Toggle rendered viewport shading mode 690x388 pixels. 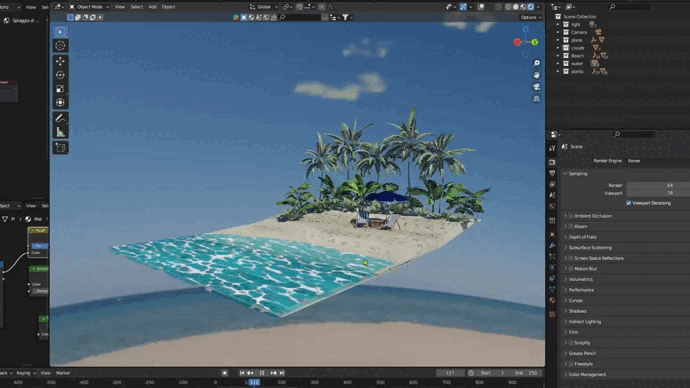(x=531, y=7)
